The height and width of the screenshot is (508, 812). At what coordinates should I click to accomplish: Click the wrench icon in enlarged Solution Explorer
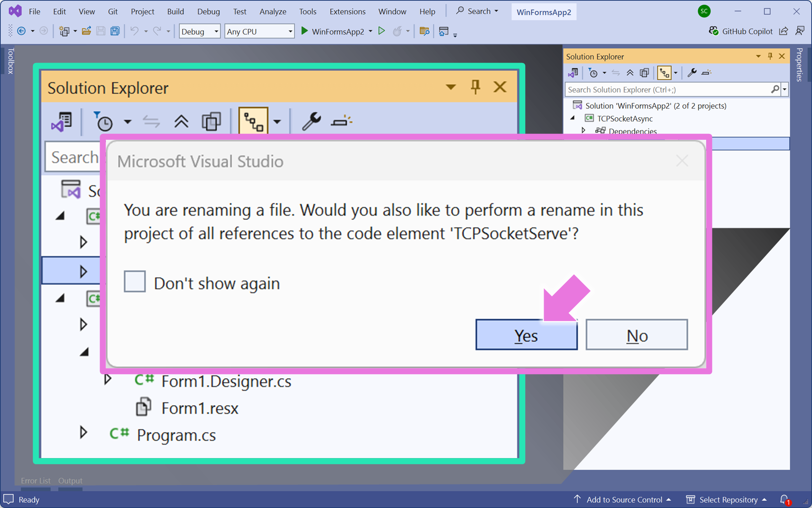coord(311,121)
